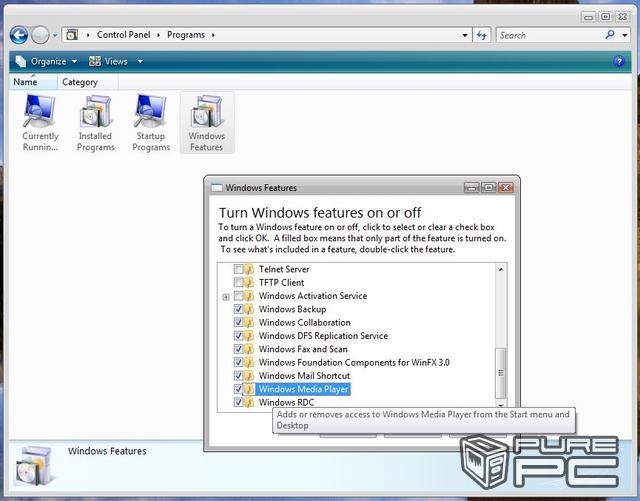Expand the arrow after Control Panel breadcrumb
The height and width of the screenshot is (501, 640).
click(158, 35)
